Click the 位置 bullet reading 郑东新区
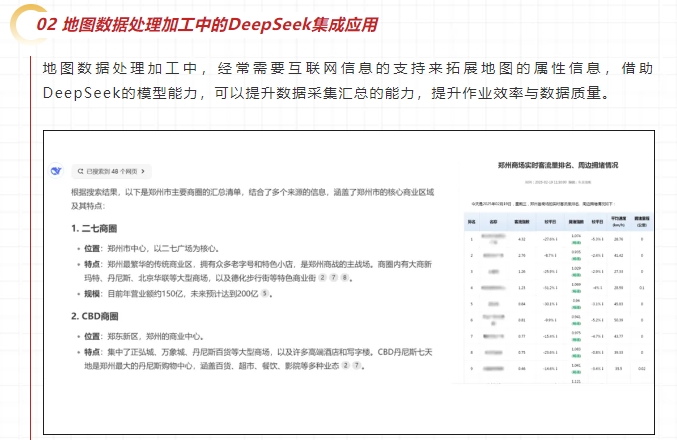This screenshot has width=677, height=440. coord(144,336)
